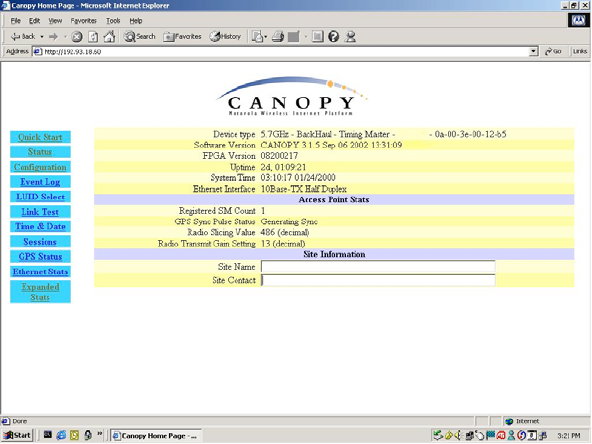Click the question-mark help toolbar icon
Image resolution: width=592 pixels, height=444 pixels.
coord(333,37)
